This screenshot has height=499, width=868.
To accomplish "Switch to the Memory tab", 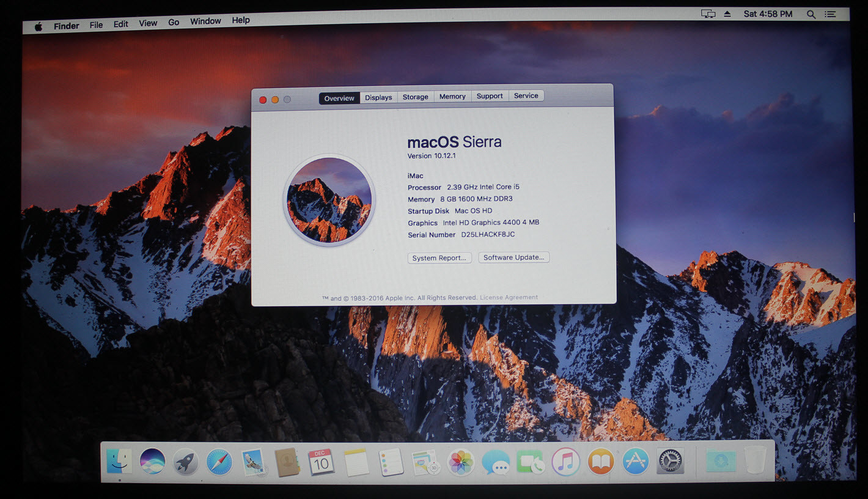I will tap(452, 97).
